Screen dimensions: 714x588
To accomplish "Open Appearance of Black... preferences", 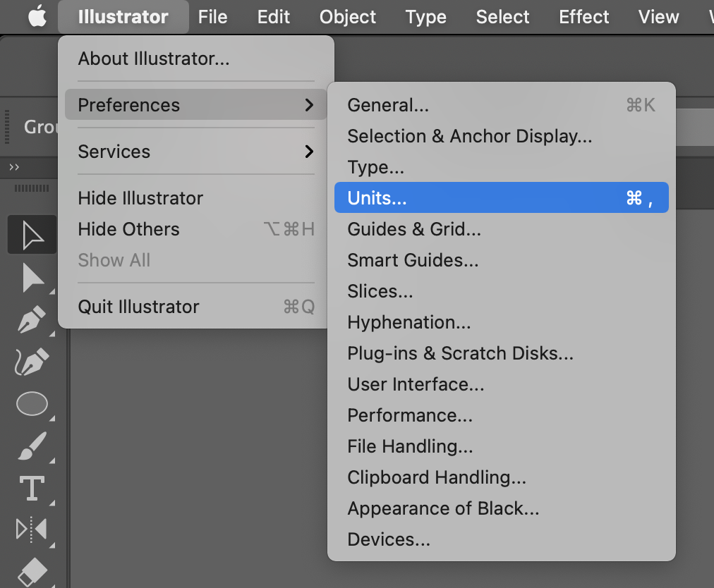I will [502, 508].
